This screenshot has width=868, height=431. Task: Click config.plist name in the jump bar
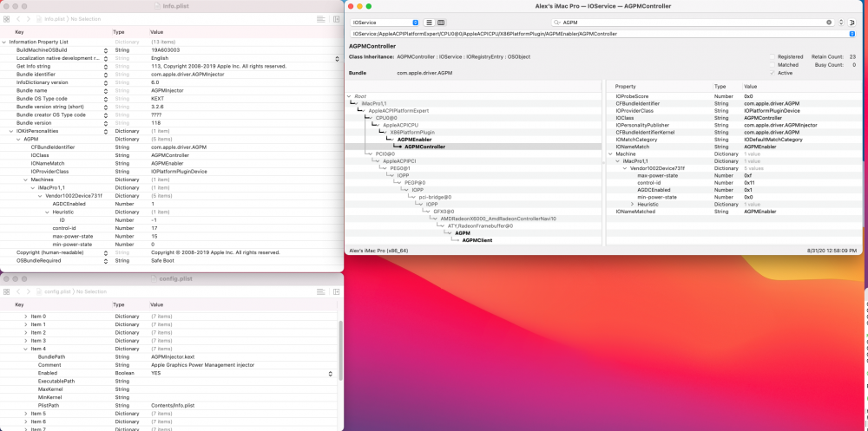point(57,291)
